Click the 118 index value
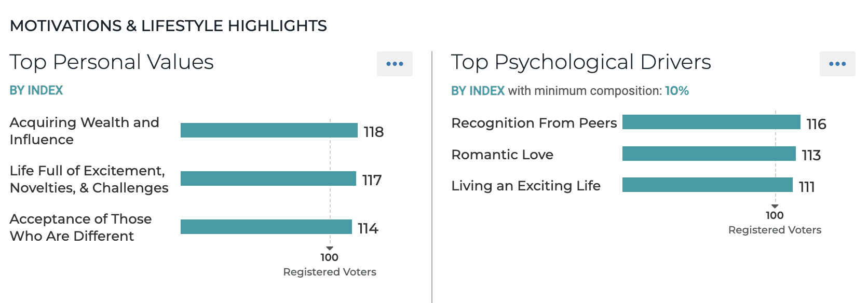 [x=374, y=132]
